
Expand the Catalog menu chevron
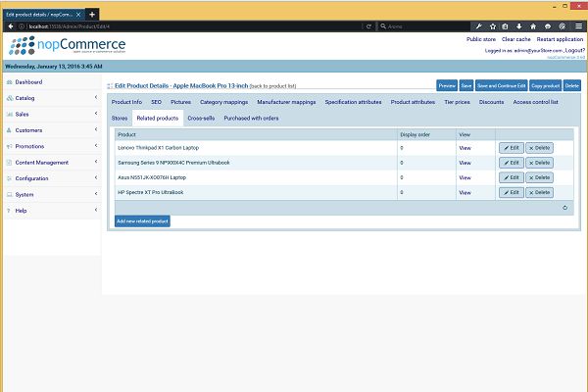click(x=96, y=98)
